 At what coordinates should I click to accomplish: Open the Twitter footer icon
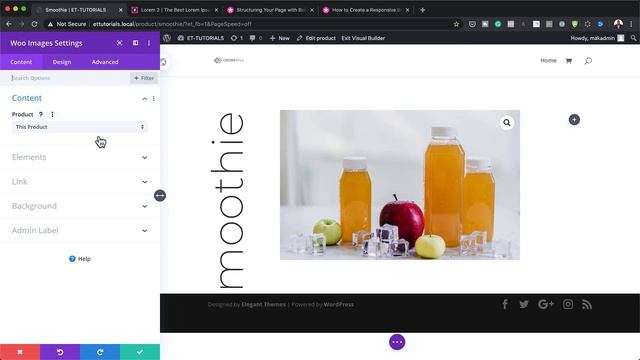(524, 304)
